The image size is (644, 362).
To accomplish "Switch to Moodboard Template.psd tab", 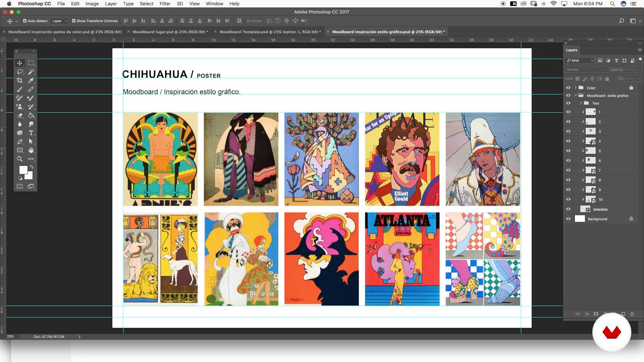I will pyautogui.click(x=270, y=32).
